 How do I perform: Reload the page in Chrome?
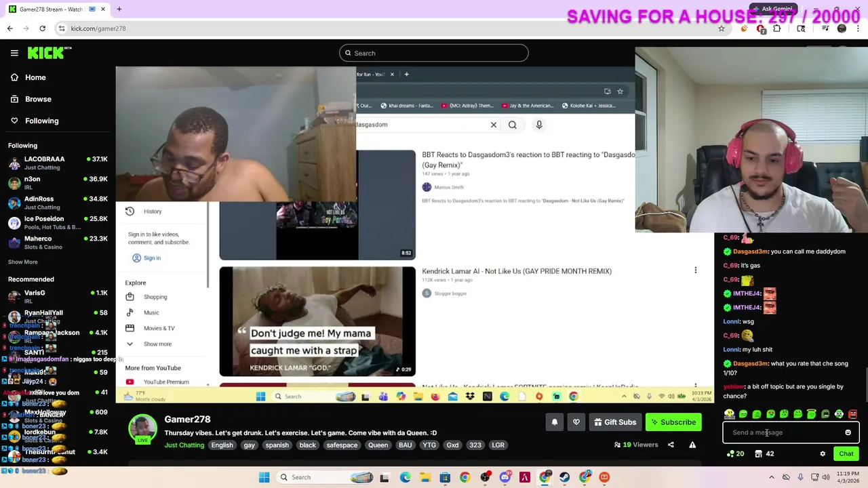coord(42,28)
